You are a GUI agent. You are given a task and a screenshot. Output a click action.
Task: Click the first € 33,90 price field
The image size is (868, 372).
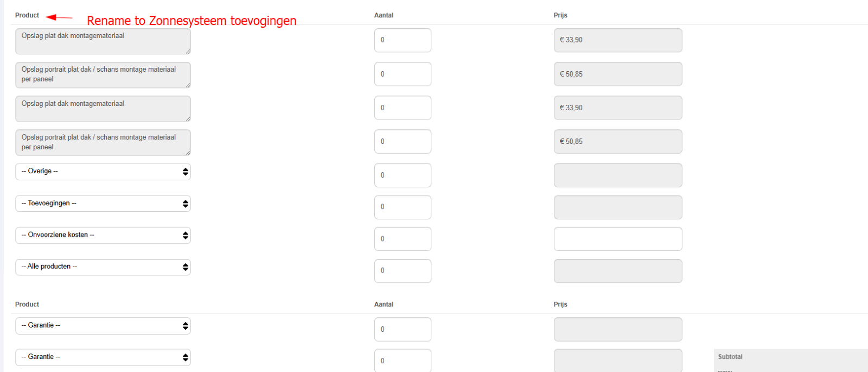617,40
